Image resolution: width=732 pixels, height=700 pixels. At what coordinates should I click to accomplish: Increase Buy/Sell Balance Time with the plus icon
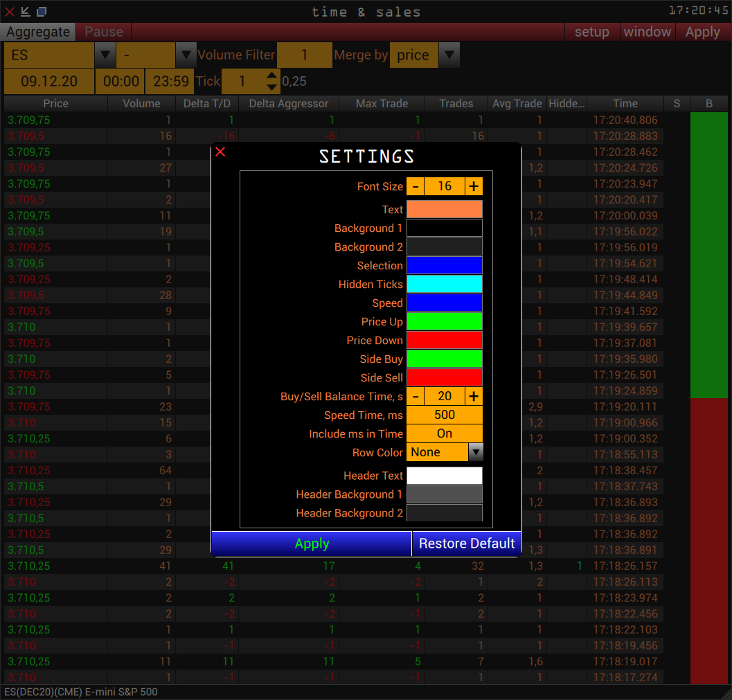tap(474, 396)
